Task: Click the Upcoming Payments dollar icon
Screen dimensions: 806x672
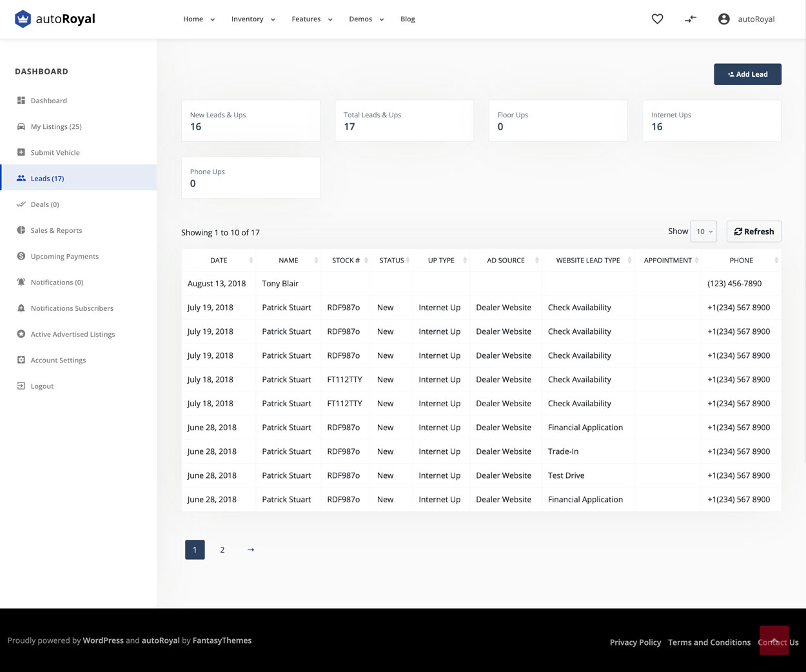Action: tap(21, 256)
